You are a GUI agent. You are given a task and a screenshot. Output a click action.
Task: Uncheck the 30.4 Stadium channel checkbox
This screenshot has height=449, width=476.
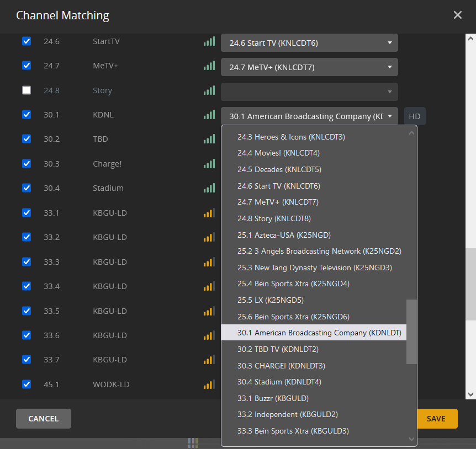(27, 188)
